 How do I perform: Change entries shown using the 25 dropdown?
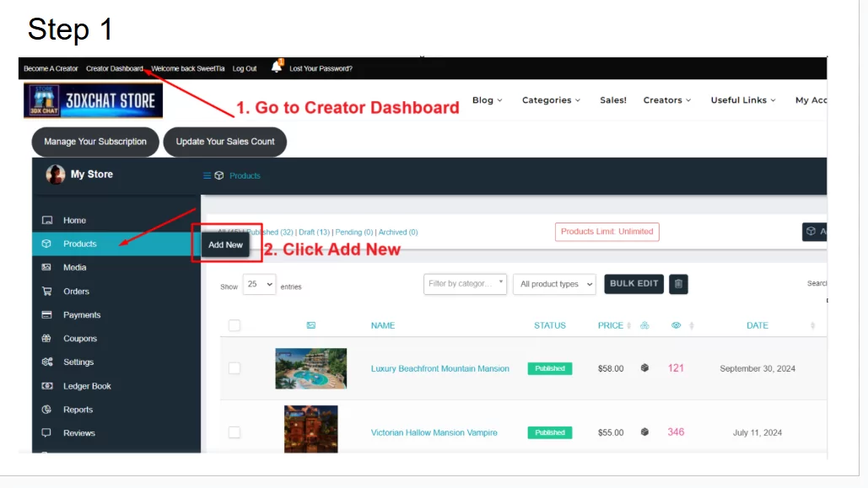click(259, 286)
